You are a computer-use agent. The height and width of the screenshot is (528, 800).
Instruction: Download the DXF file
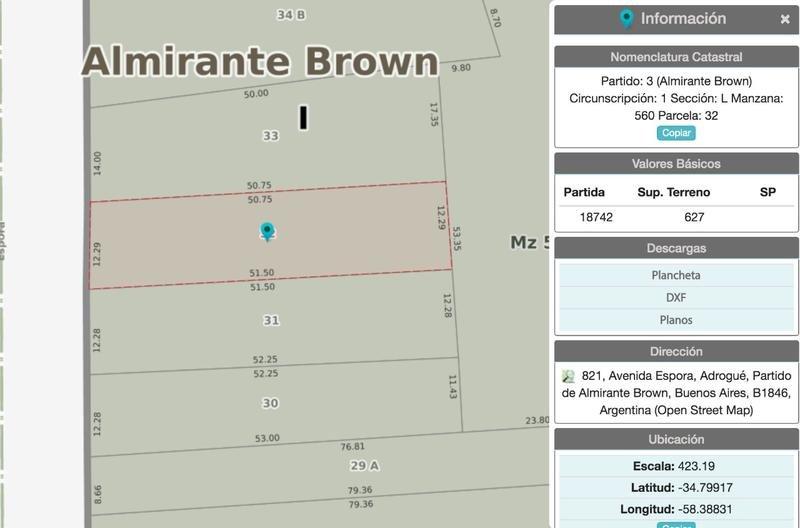[676, 297]
